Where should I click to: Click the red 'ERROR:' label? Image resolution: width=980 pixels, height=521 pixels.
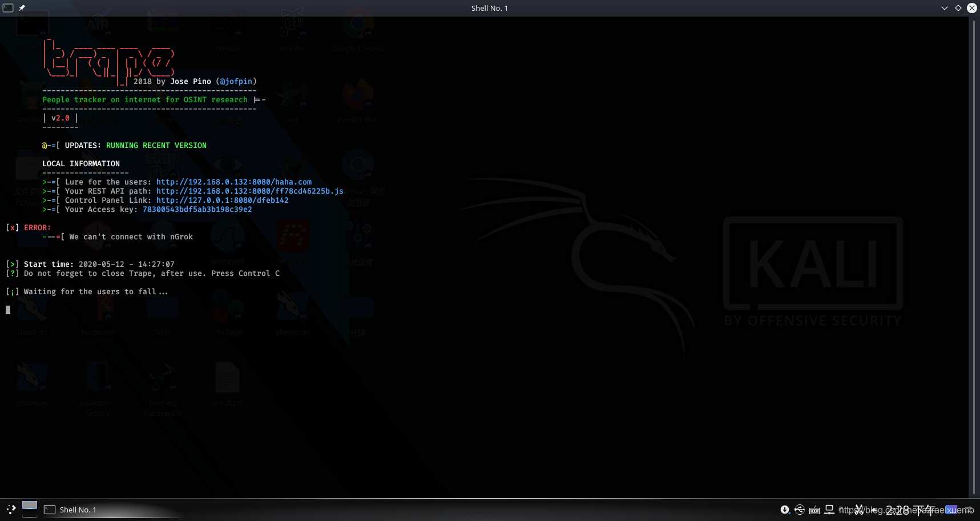(37, 228)
